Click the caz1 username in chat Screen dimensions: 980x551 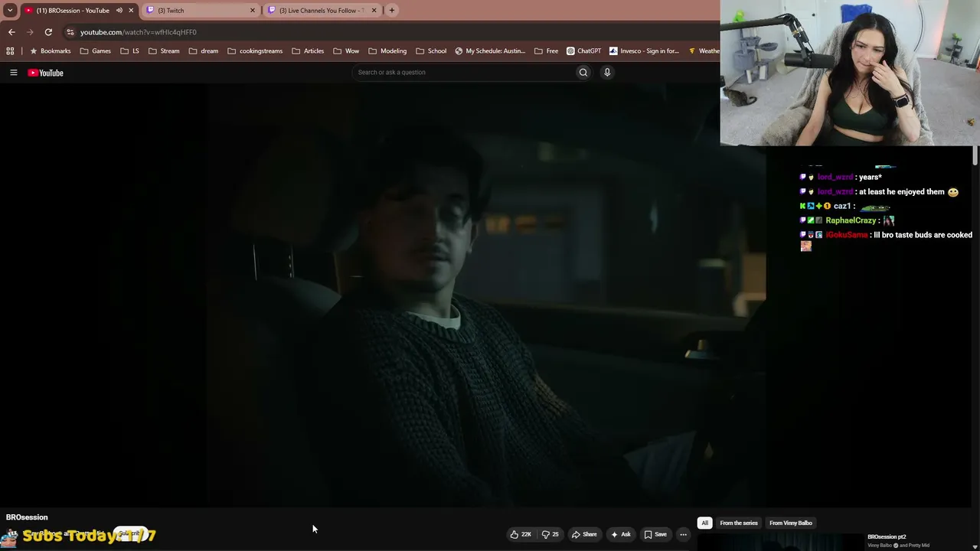pos(843,207)
